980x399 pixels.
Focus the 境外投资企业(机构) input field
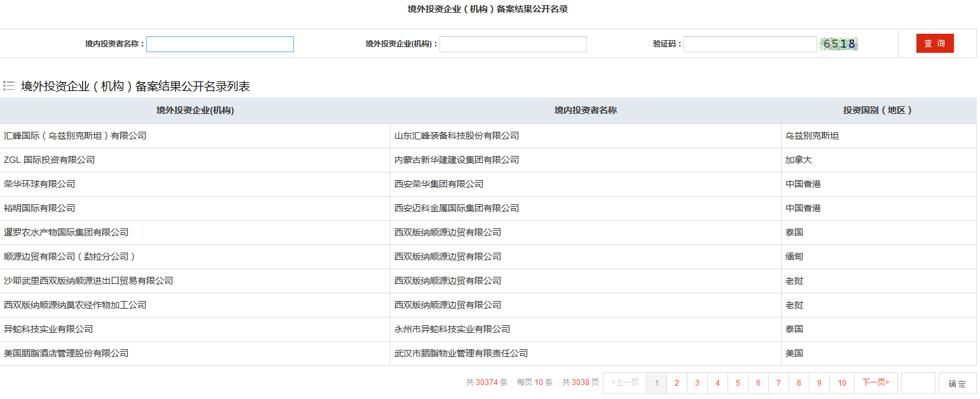click(x=513, y=44)
